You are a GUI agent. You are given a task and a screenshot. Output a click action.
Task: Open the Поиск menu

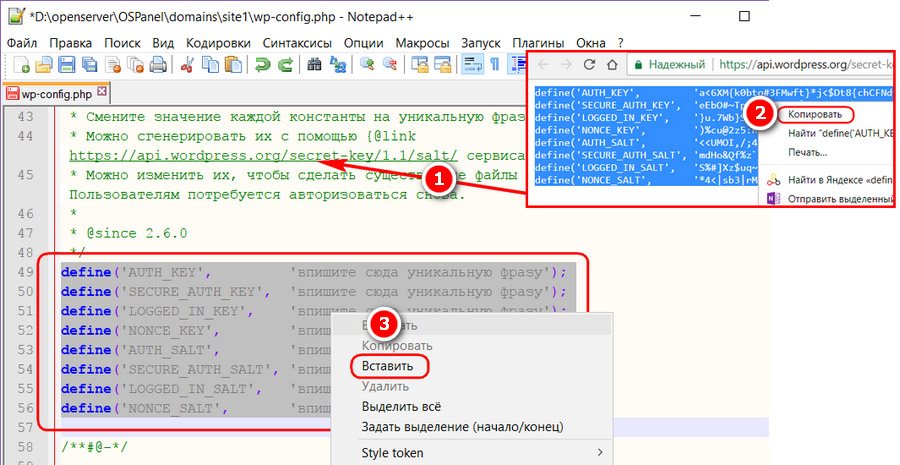[122, 43]
